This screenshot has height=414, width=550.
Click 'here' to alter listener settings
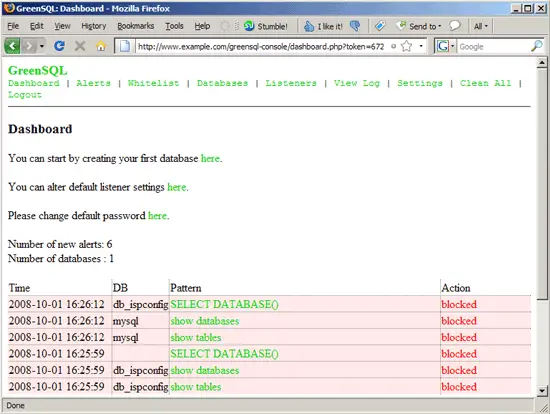[177, 187]
